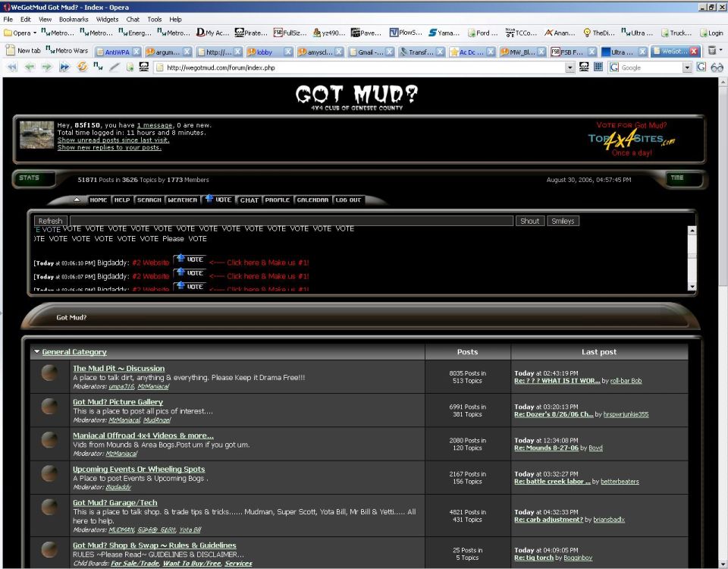Click the Google search input field
Screen dimensions: 728x569
pyautogui.click(x=651, y=68)
